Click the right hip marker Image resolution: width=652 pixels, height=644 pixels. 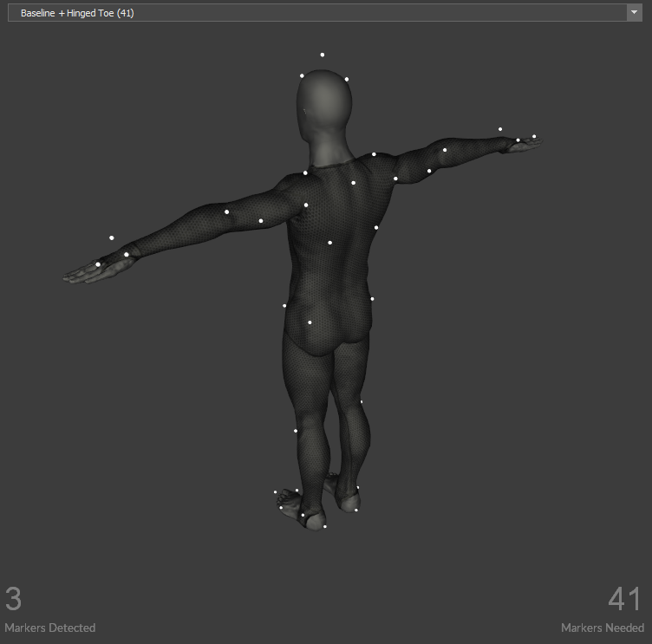pyautogui.click(x=373, y=299)
